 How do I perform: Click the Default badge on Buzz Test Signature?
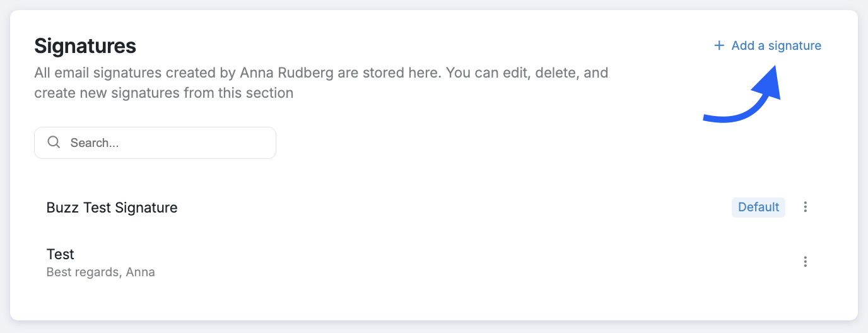758,207
